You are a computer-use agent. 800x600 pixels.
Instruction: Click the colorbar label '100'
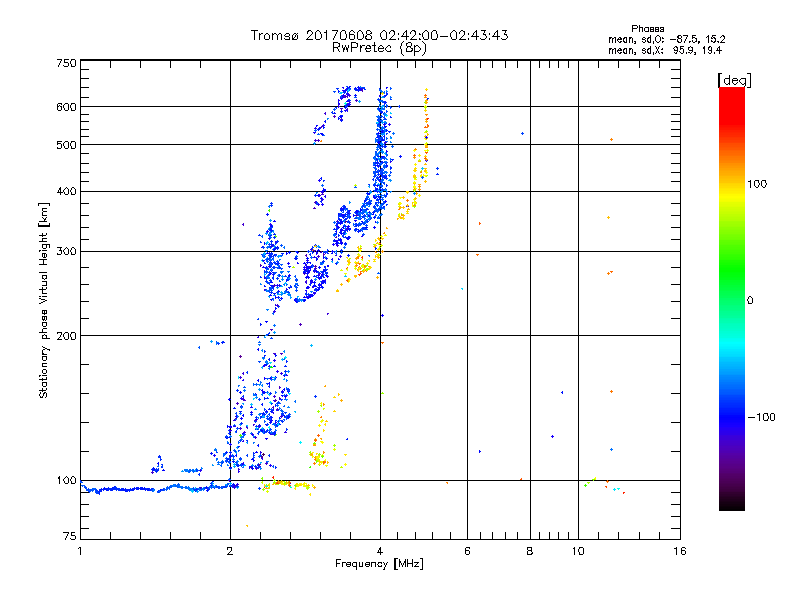pos(757,184)
